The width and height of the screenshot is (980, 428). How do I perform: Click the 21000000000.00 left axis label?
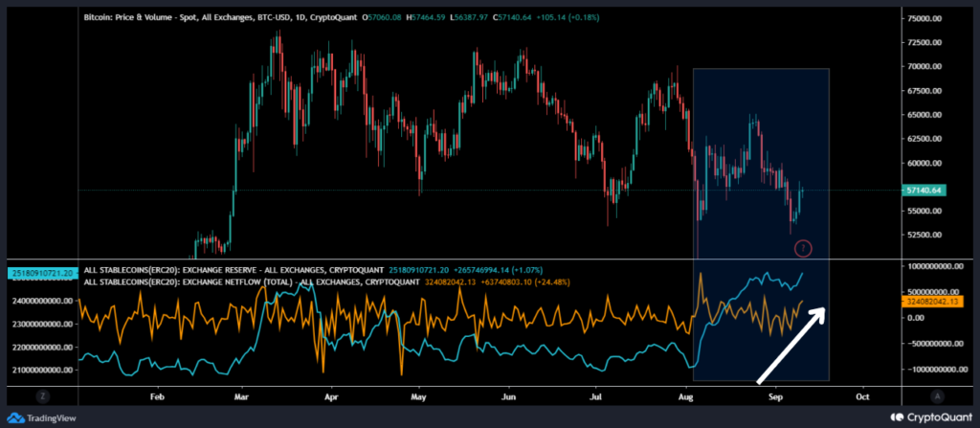(x=41, y=370)
